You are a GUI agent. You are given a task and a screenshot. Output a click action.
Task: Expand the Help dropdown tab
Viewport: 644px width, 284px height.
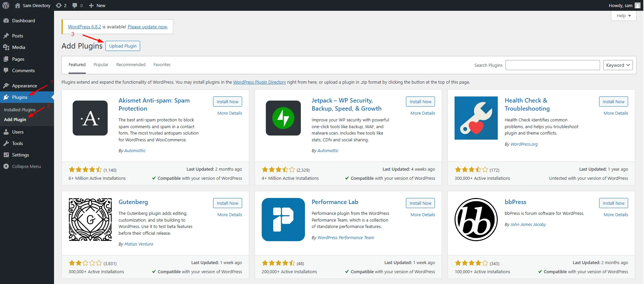[623, 16]
